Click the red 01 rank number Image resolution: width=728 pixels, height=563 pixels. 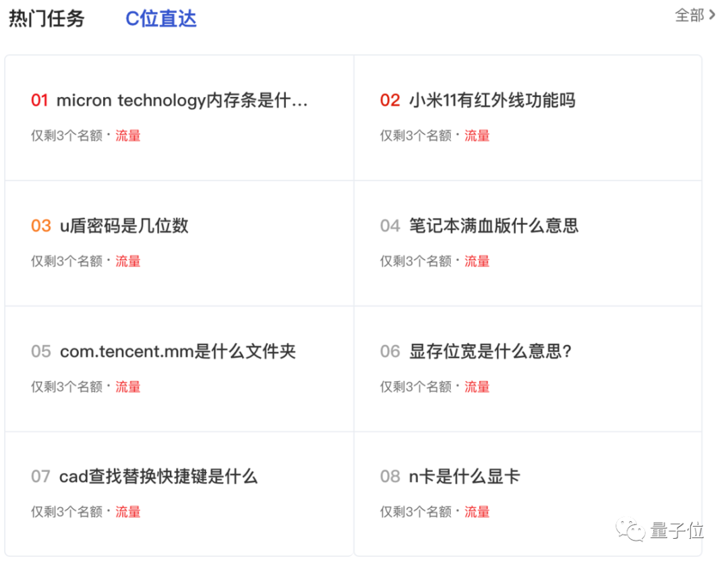(40, 100)
